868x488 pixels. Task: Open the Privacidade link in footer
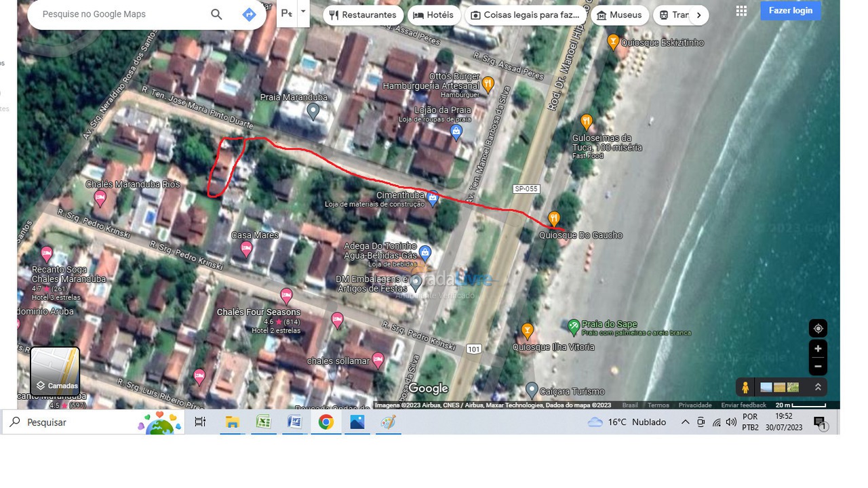click(x=695, y=404)
